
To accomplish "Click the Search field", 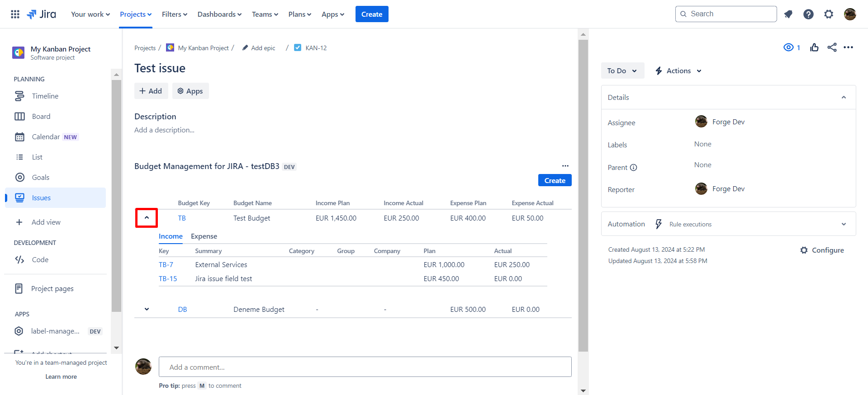I will click(x=726, y=14).
